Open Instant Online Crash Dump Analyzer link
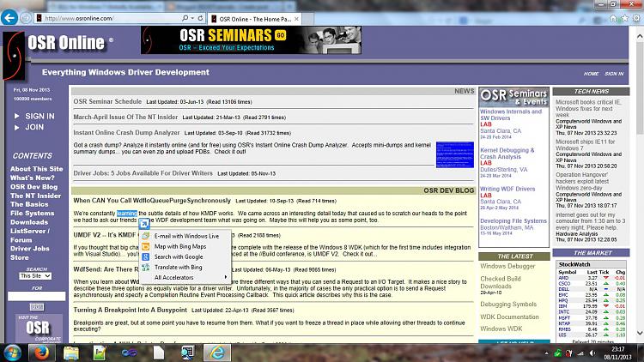 tap(126, 133)
